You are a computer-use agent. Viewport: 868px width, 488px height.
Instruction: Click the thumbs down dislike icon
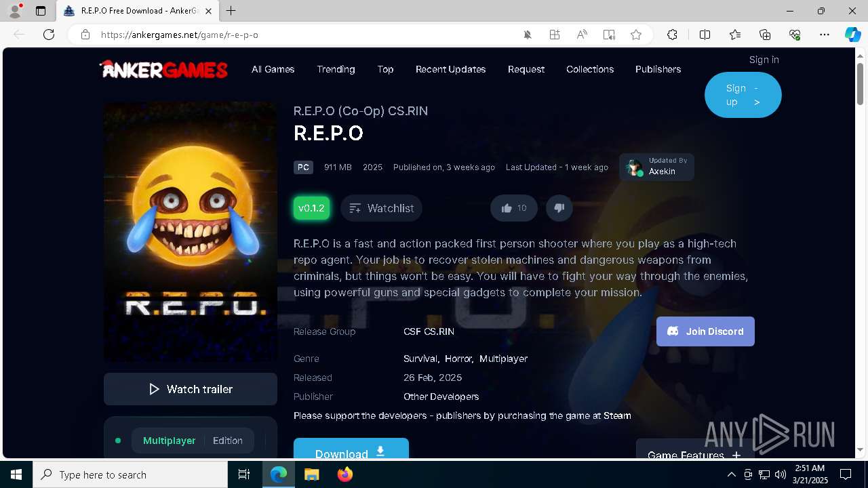559,208
